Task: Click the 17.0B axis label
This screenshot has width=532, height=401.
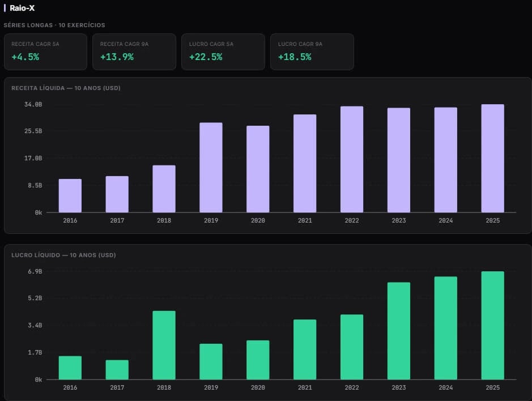Action: pos(33,158)
